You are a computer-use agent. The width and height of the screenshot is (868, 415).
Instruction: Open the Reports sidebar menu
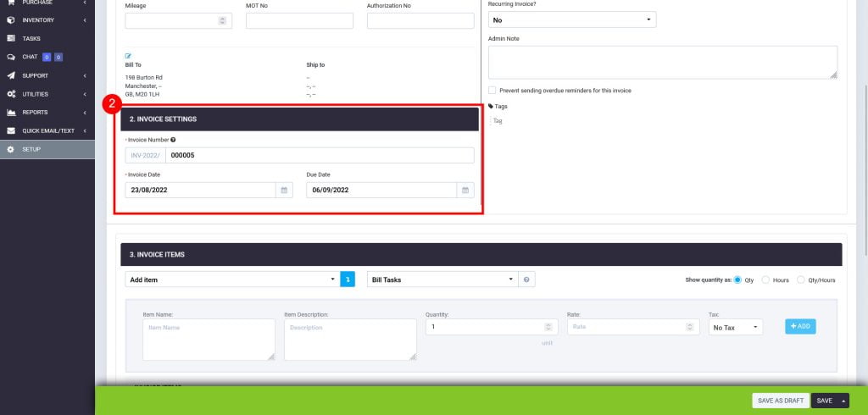click(47, 113)
